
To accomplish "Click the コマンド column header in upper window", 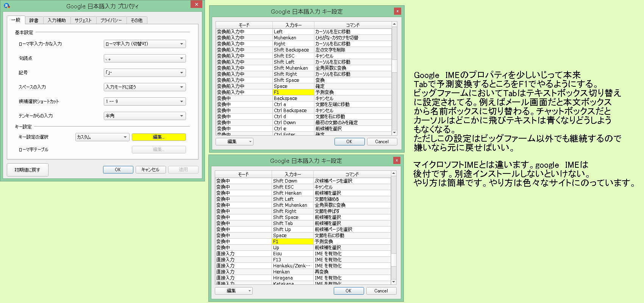I will tap(353, 25).
